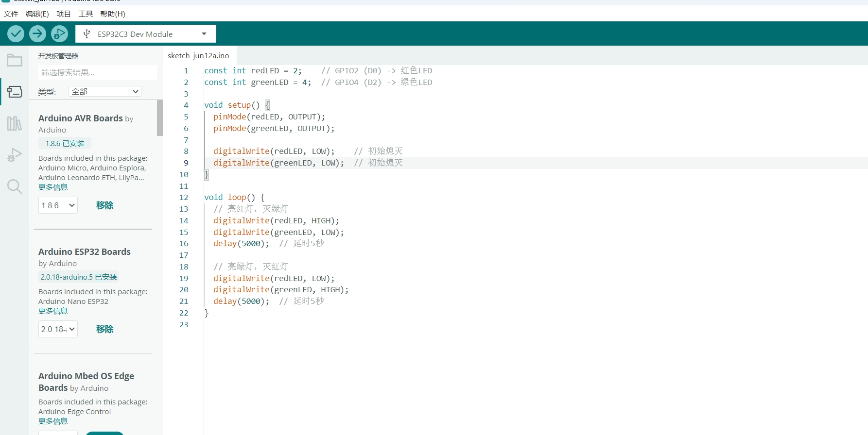Open 更多信息 for Arduino AVR Boards
The image size is (868, 435).
click(x=53, y=187)
